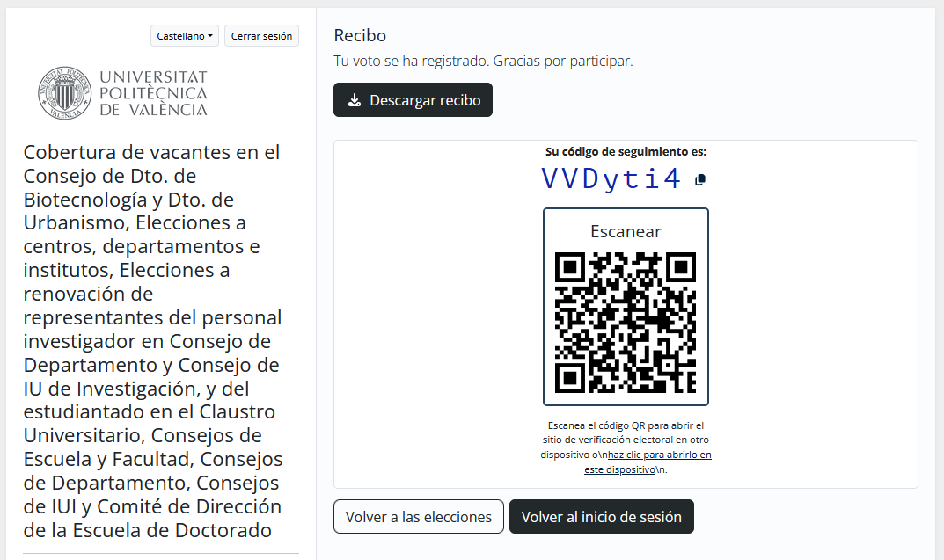944x560 pixels.
Task: Select the tracking code text VVDyti4
Action: pyautogui.click(x=611, y=178)
